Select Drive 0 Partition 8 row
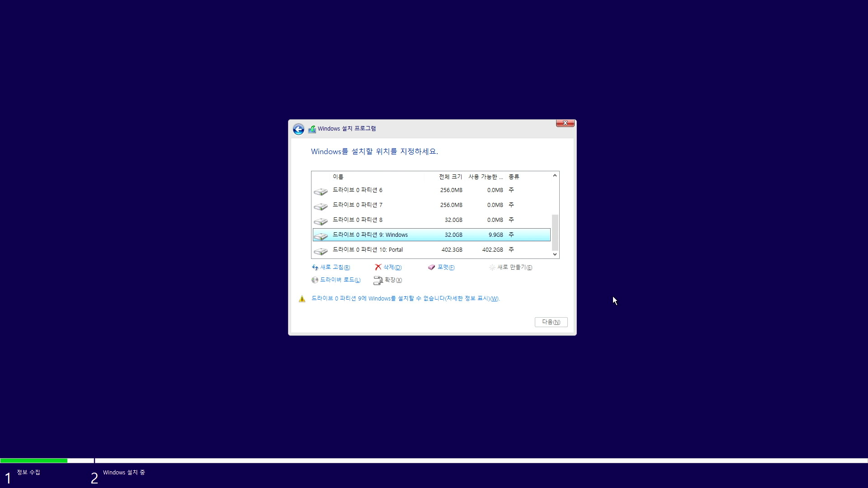Viewport: 868px width, 488px height. (357, 220)
